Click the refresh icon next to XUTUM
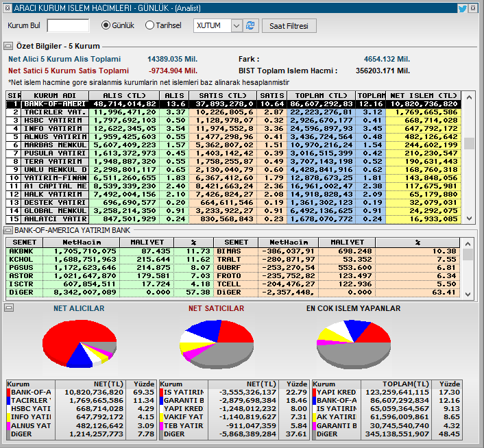The width and height of the screenshot is (484, 448). tap(250, 25)
